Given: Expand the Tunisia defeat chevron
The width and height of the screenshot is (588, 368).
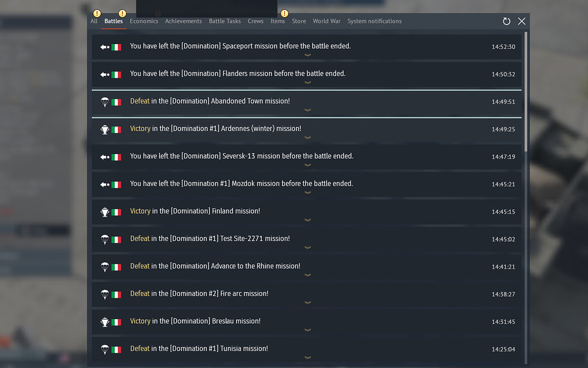Looking at the screenshot, I should coord(307,357).
